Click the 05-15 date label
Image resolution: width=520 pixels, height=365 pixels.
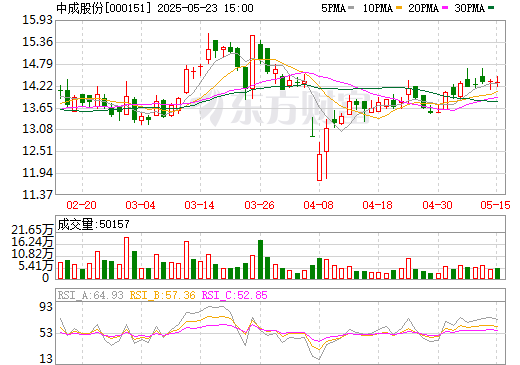coord(495,205)
